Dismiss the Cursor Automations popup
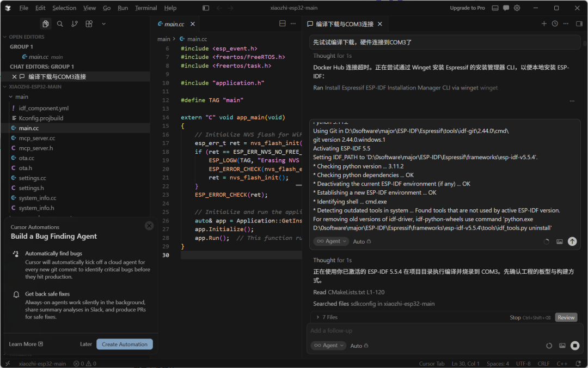This screenshot has height=368, width=588. [x=149, y=226]
